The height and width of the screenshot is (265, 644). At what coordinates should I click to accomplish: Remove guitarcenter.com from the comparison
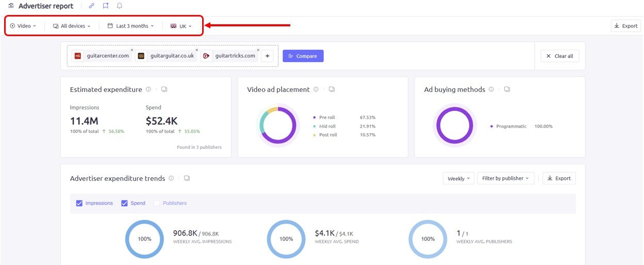tap(131, 50)
